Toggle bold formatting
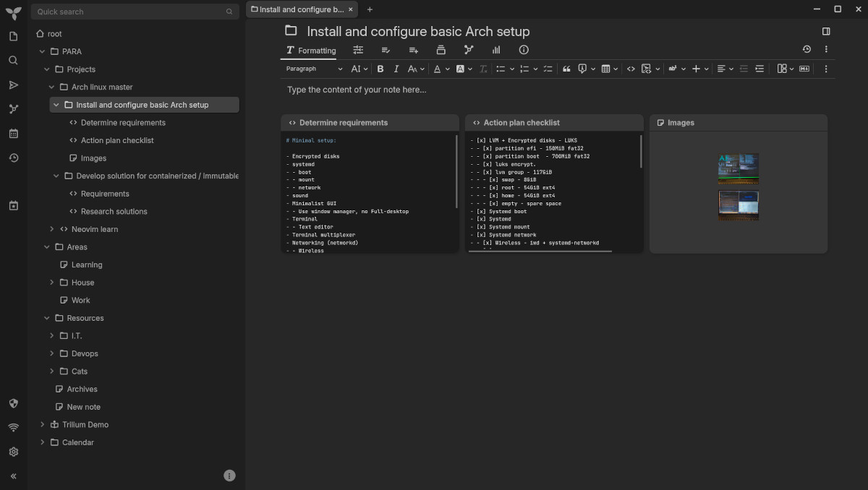Screen dimensions: 868x490 pos(380,69)
